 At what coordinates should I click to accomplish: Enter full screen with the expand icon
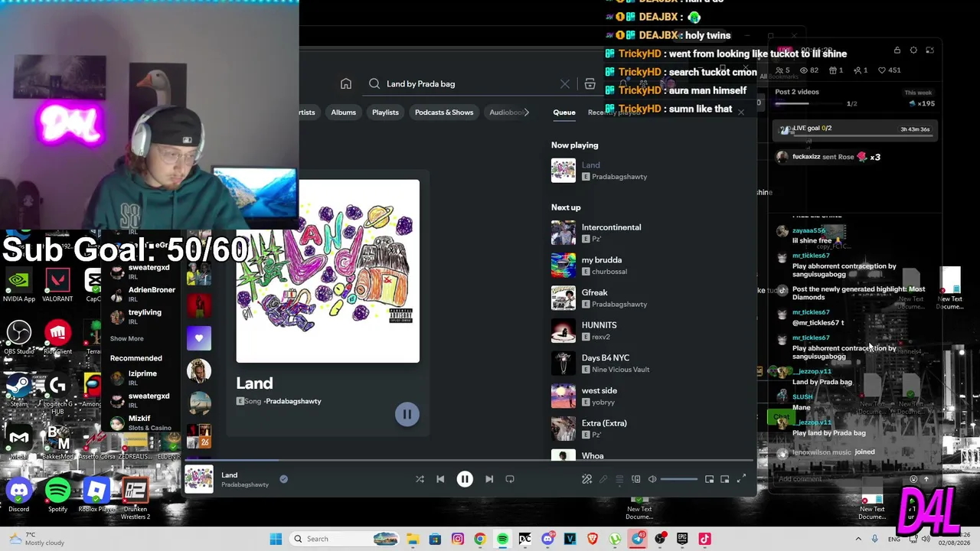tap(741, 479)
